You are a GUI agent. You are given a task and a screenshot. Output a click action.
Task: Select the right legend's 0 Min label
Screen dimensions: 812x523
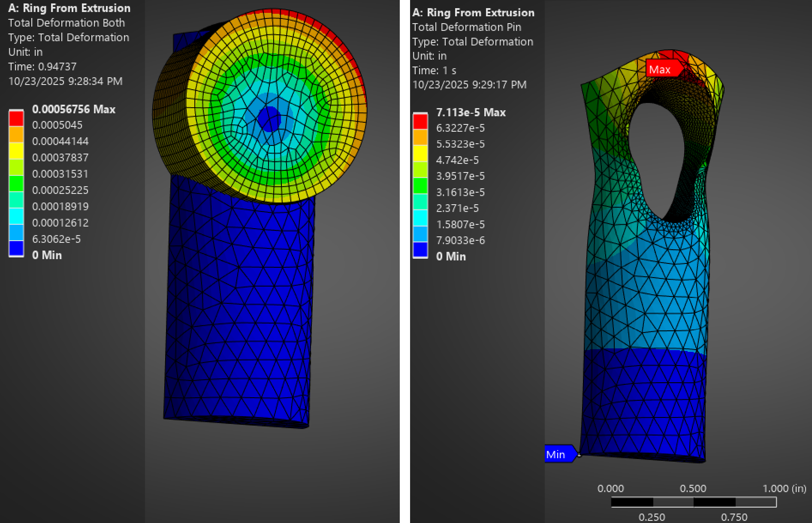tap(451, 257)
